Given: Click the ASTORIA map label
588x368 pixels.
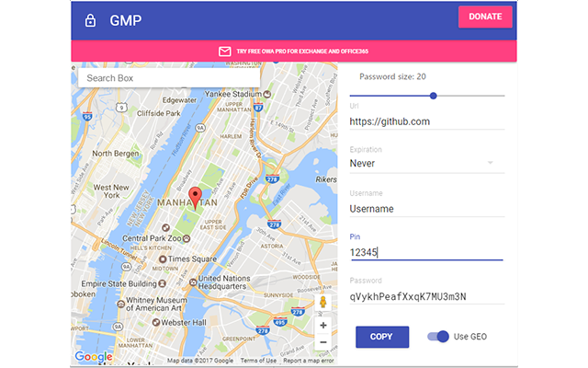Looking at the screenshot, I should tap(272, 247).
